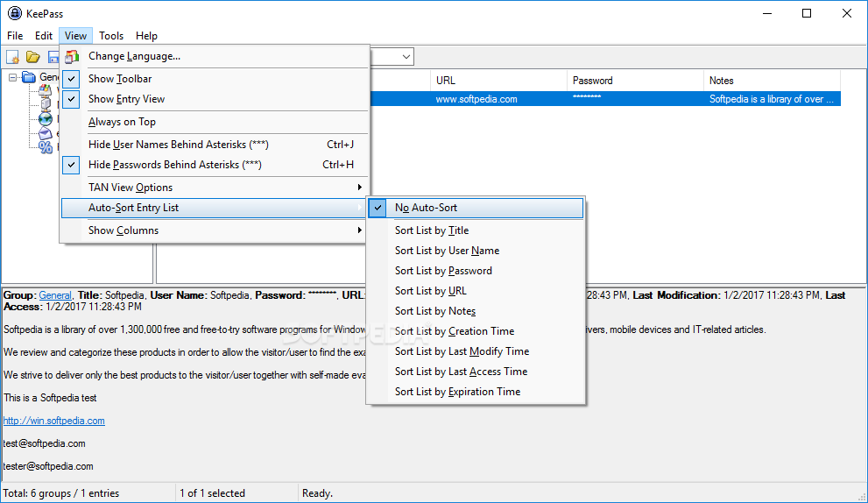Image resolution: width=868 pixels, height=503 pixels.
Task: Open the File menu
Action: pos(15,36)
